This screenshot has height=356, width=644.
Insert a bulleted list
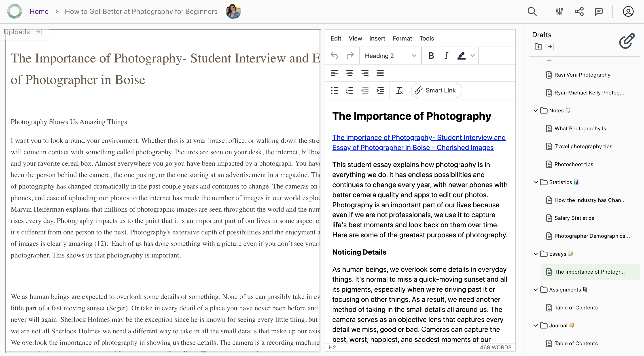pyautogui.click(x=335, y=90)
